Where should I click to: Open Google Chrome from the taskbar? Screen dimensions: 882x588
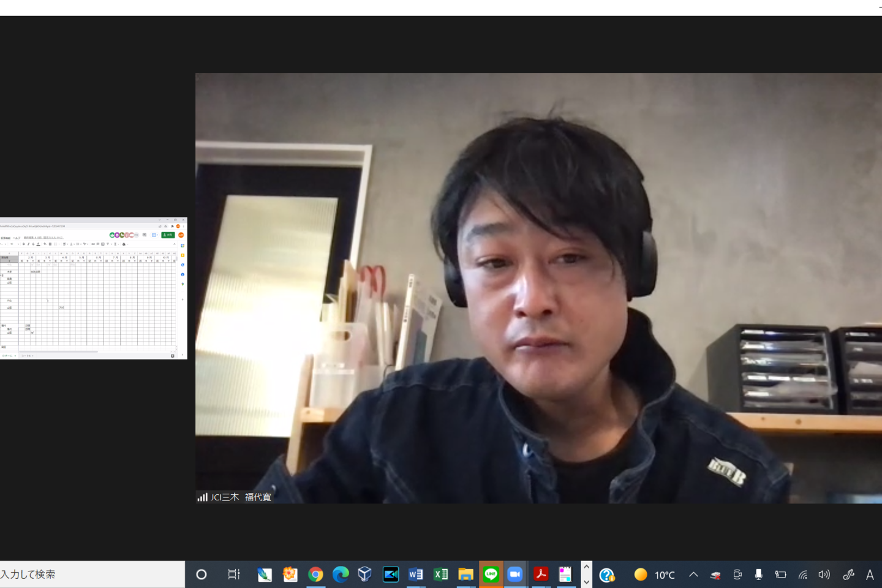315,575
